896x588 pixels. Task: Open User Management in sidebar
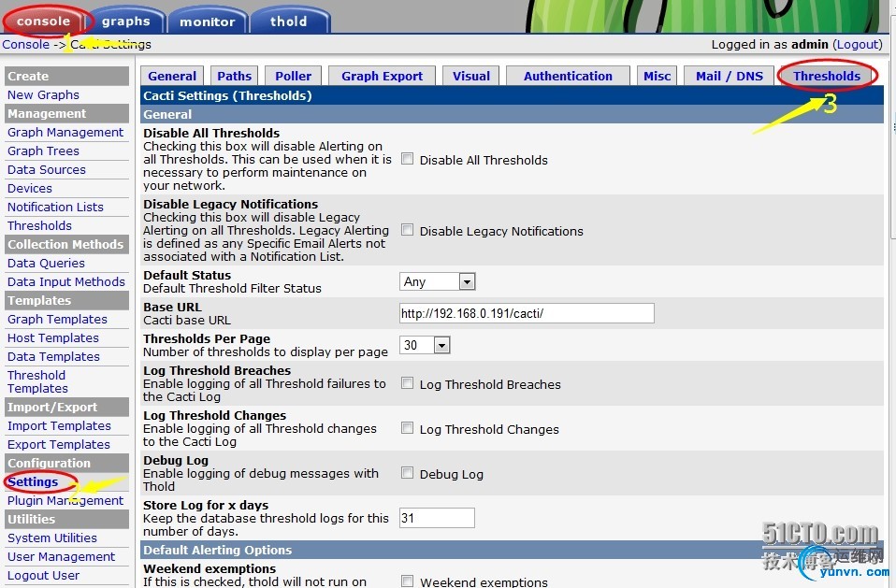(61, 556)
